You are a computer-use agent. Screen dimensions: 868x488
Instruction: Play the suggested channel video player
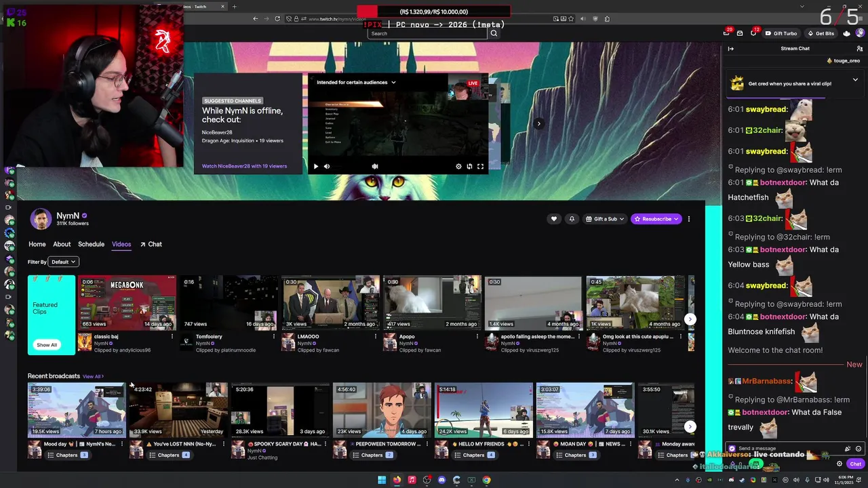[315, 166]
